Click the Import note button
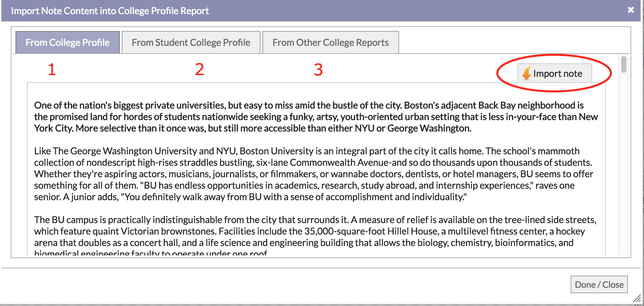This screenshot has width=644, height=306. coord(554,73)
